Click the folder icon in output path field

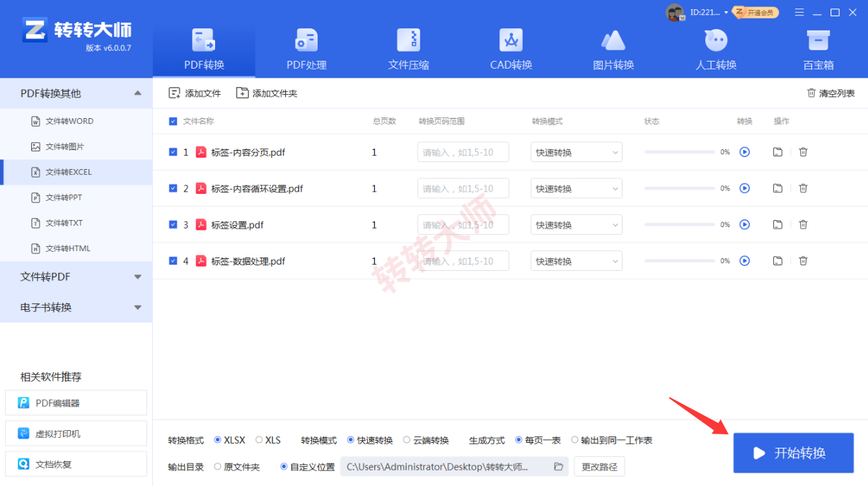[558, 467]
